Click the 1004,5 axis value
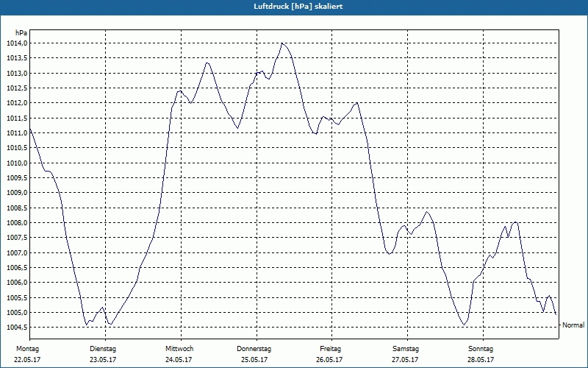This screenshot has width=588, height=368. (x=17, y=328)
